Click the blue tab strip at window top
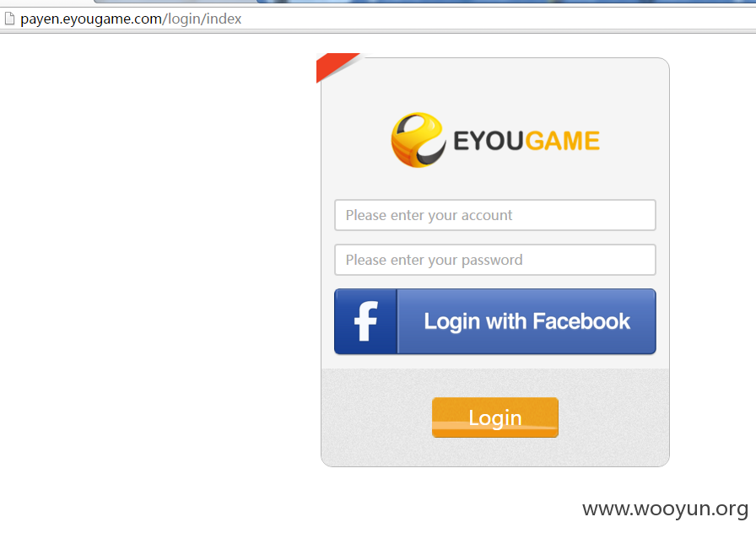The image size is (756, 533). click(506, 2)
